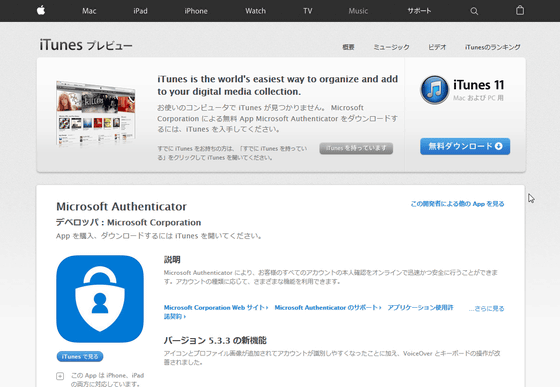560x387 pixels.
Task: Open この開発者による他の App を見る link
Action: (457, 204)
